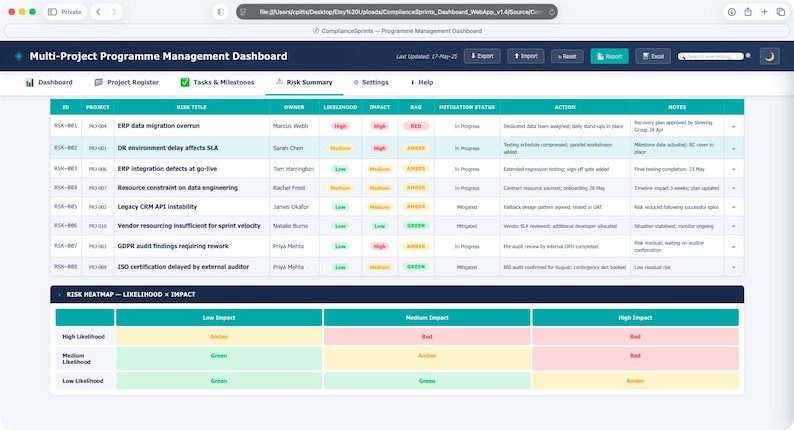
Task: Reload the page using the refresh icon
Action: [x=551, y=12]
